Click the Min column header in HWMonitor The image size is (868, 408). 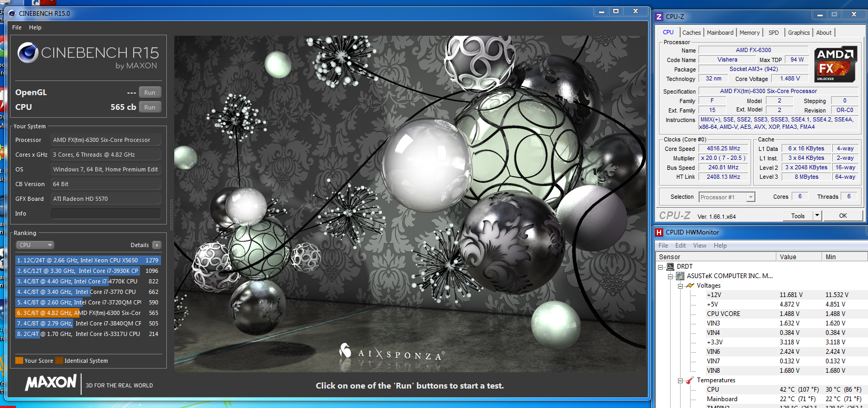845,257
